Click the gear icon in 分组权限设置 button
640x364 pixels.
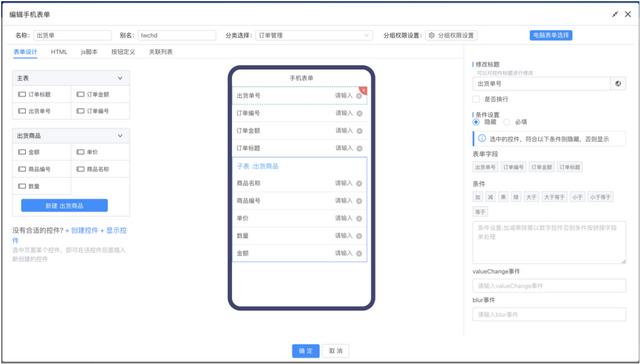pyautogui.click(x=431, y=36)
